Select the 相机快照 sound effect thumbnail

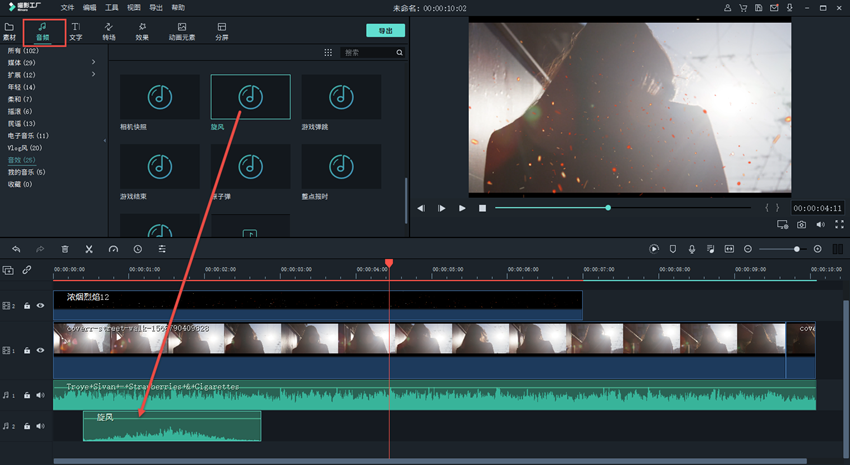159,97
